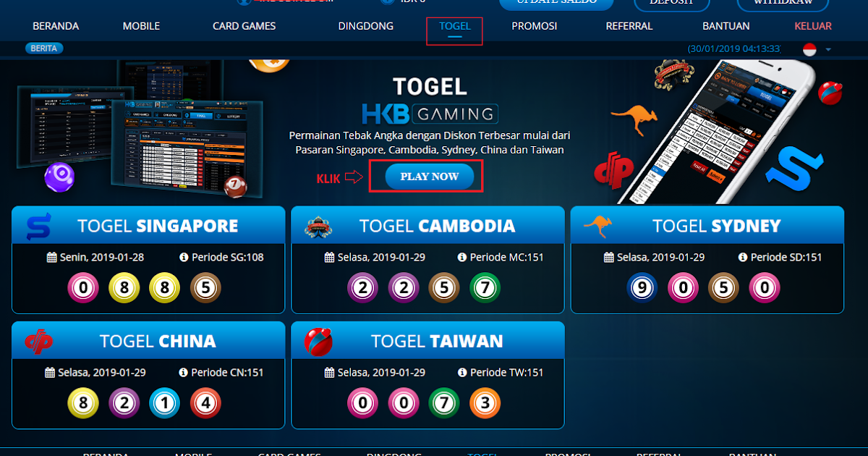Image resolution: width=868 pixels, height=456 pixels.
Task: Click KELUAR to log out
Action: tap(813, 26)
